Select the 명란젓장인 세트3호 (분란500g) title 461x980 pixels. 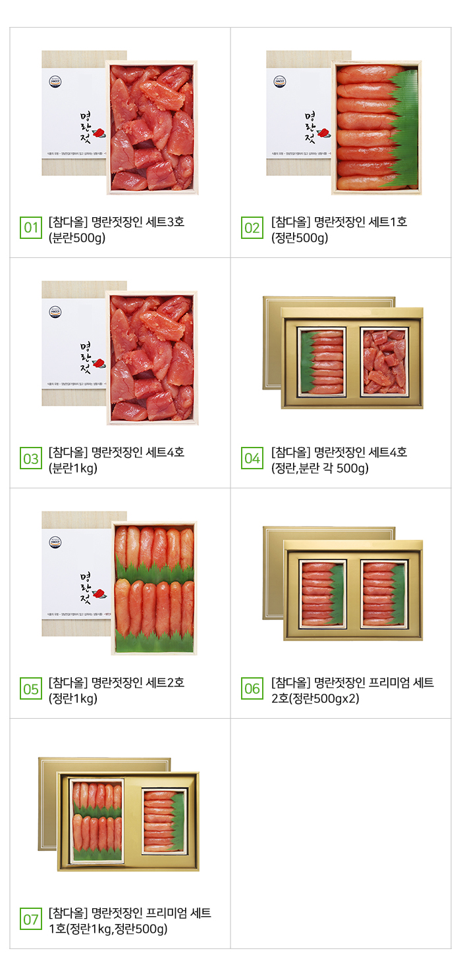117,229
